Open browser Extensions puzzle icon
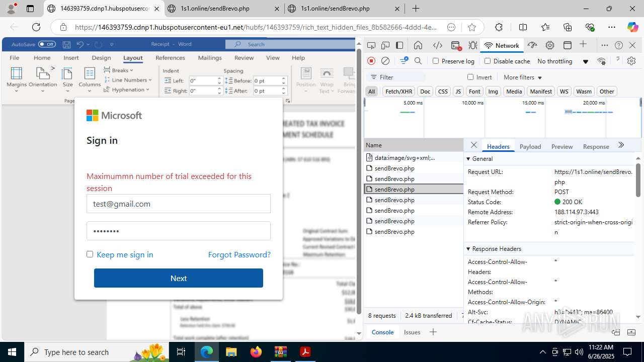The image size is (644, 362). 499,27
